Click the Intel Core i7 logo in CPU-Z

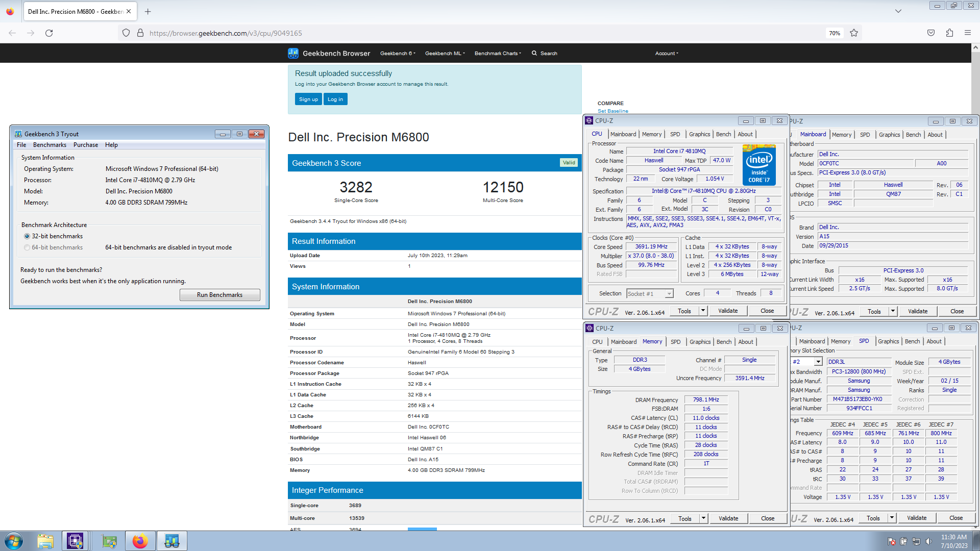coord(759,165)
